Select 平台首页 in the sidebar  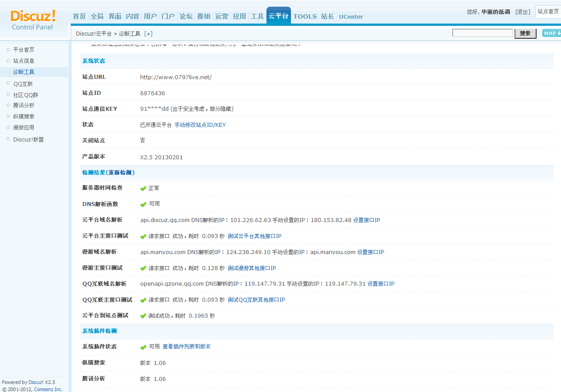pyautogui.click(x=24, y=50)
